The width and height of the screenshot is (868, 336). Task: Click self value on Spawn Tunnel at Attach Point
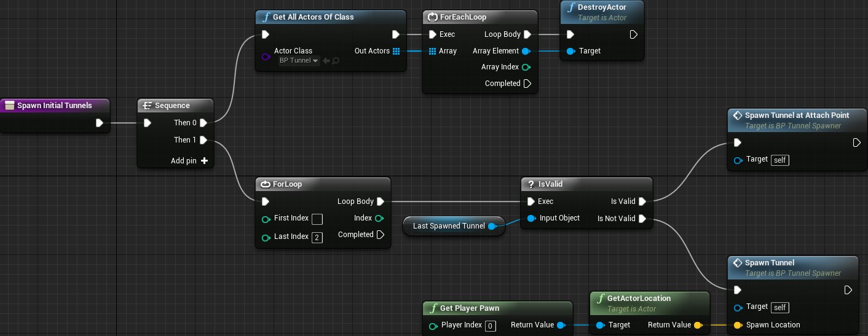[780, 160]
